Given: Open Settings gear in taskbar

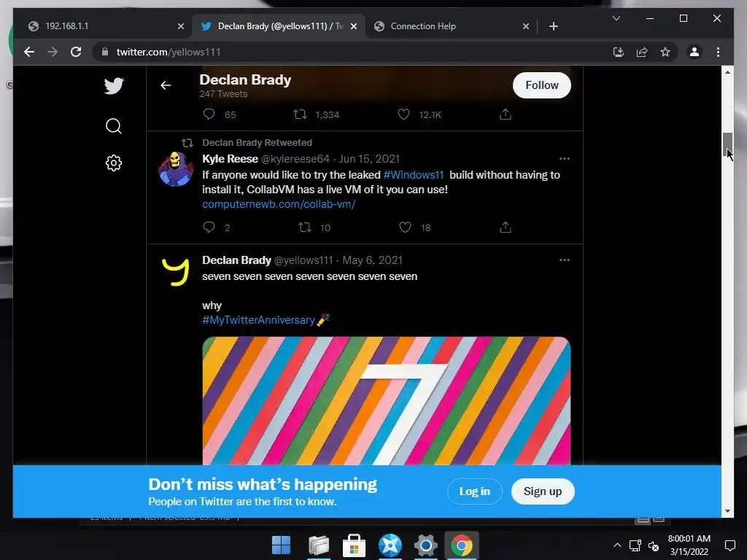Looking at the screenshot, I should click(x=425, y=545).
